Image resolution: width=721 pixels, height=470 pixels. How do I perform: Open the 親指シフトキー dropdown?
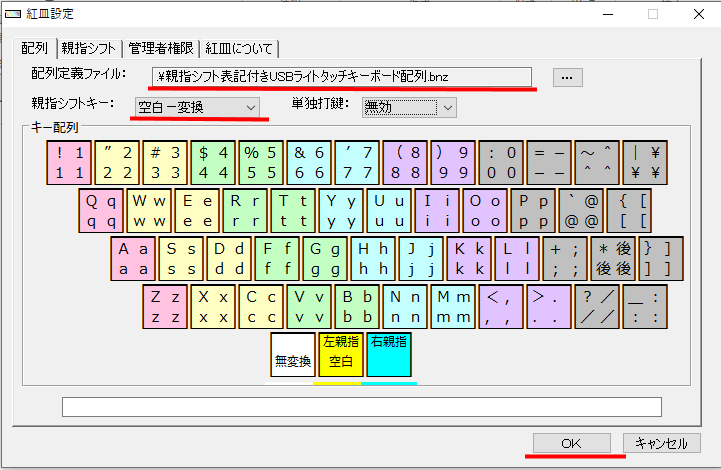click(x=197, y=106)
